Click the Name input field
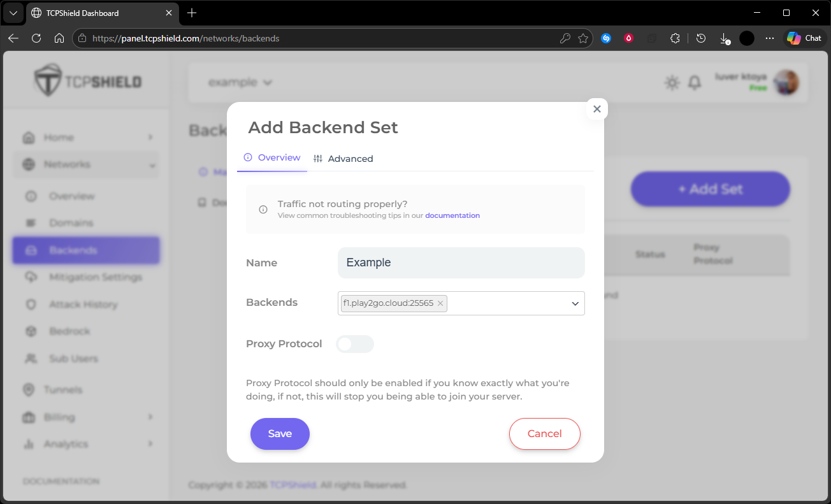Image resolution: width=831 pixels, height=504 pixels. [x=461, y=263]
